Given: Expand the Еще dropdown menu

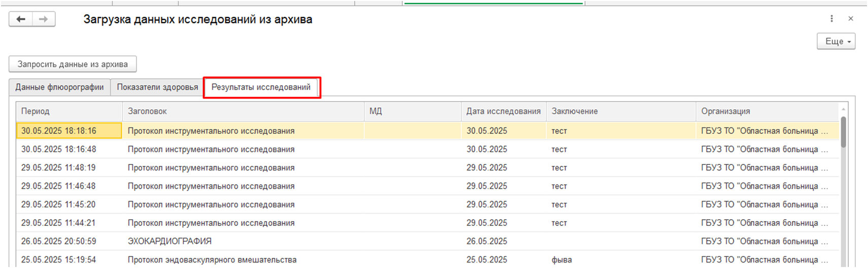Looking at the screenshot, I should pos(836,42).
